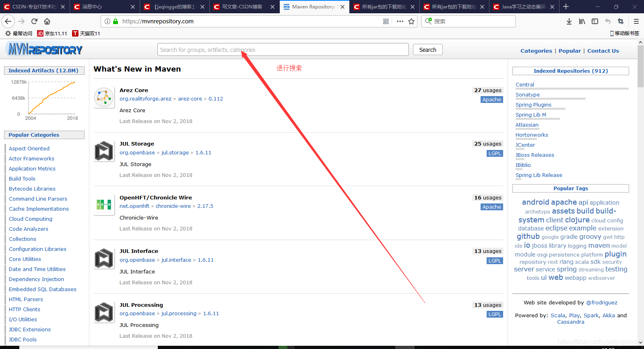Open 移动版书签 mobile bookmarks folder
This screenshot has width=644, height=349.
[x=625, y=33]
